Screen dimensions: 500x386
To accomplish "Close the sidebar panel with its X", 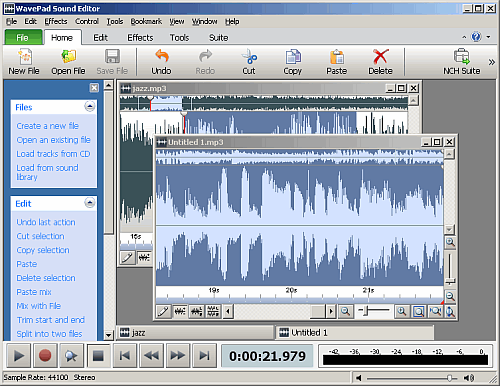I will click(x=94, y=88).
